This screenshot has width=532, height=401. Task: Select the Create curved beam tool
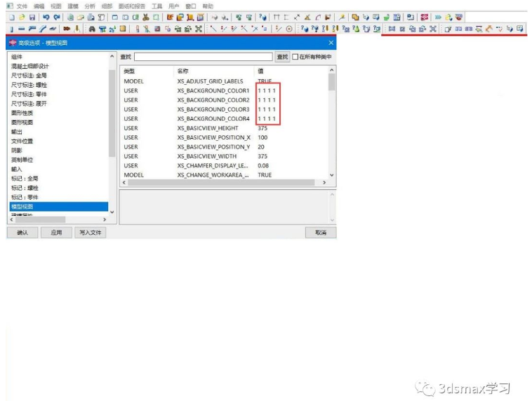(42, 29)
